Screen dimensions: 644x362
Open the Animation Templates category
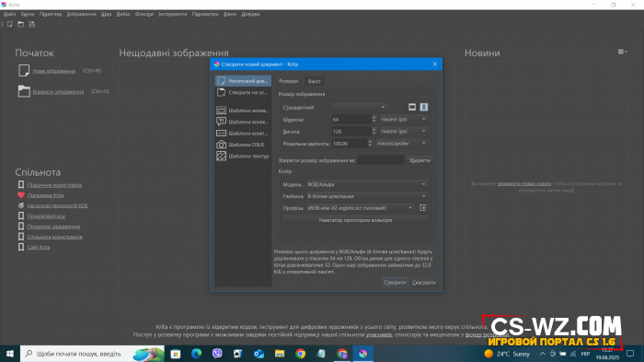[243, 111]
